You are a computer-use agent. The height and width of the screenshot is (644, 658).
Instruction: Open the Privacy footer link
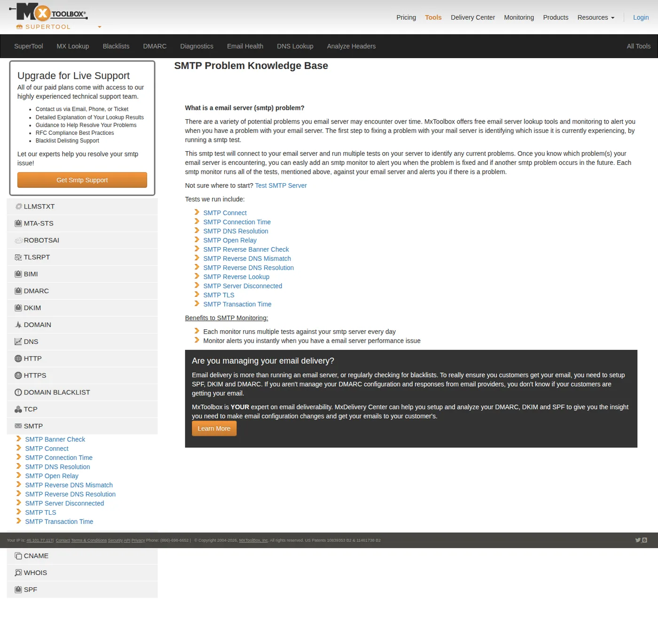point(138,540)
